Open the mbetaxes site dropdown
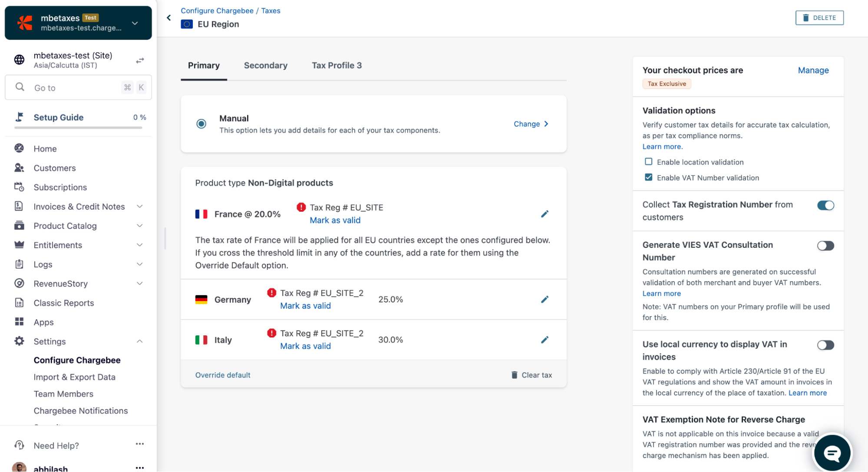Image resolution: width=868 pixels, height=472 pixels. click(x=135, y=23)
